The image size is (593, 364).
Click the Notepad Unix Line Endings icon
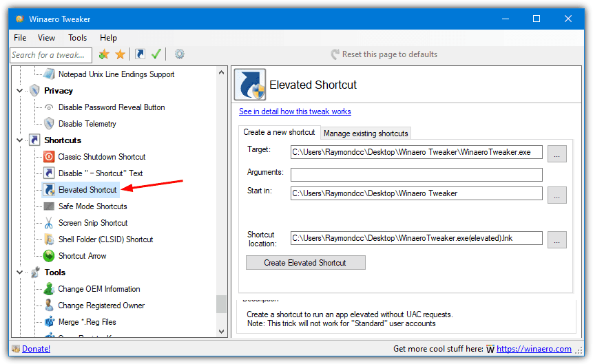coord(49,74)
